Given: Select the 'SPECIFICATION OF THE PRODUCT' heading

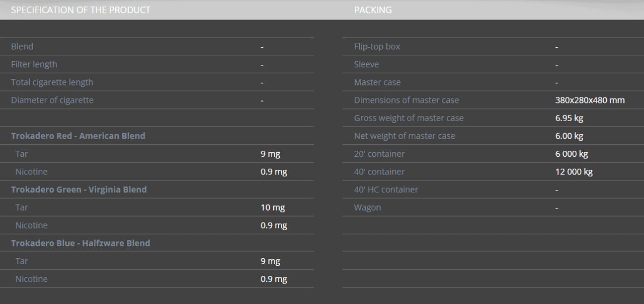Looking at the screenshot, I should coord(80,10).
